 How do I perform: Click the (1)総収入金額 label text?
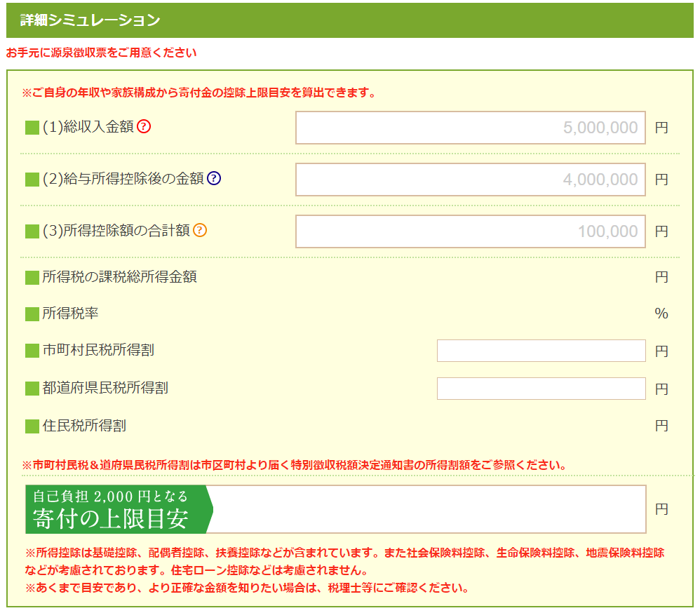click(x=88, y=127)
